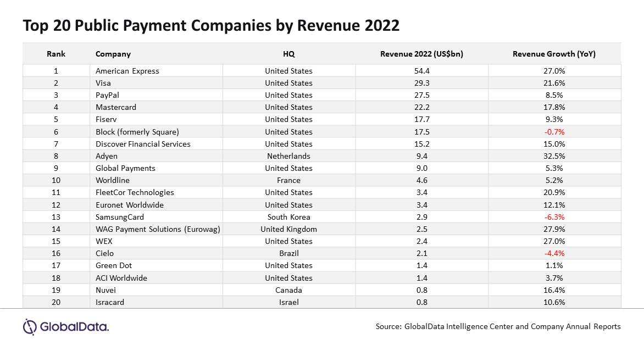Viewport: 644px width, 345px height.
Task: Click the 'Revenue 2022 (US$bn)' column header
Action: 422,54
